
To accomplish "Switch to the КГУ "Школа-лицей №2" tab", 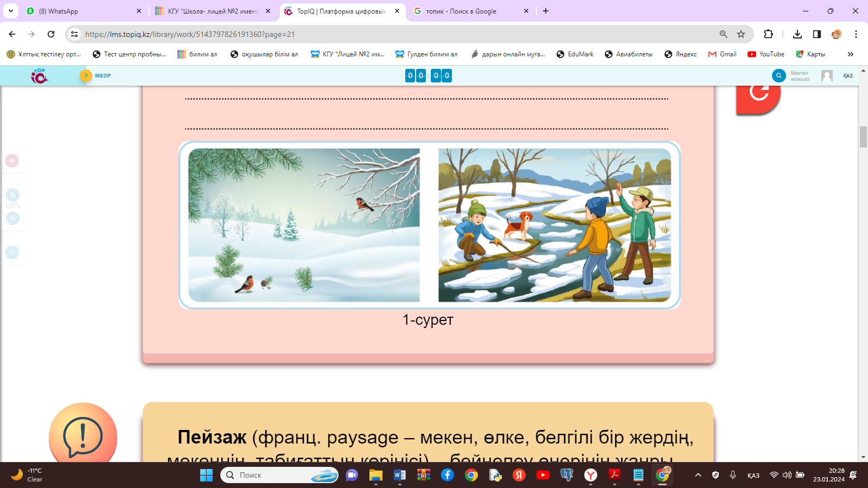I will [x=213, y=11].
